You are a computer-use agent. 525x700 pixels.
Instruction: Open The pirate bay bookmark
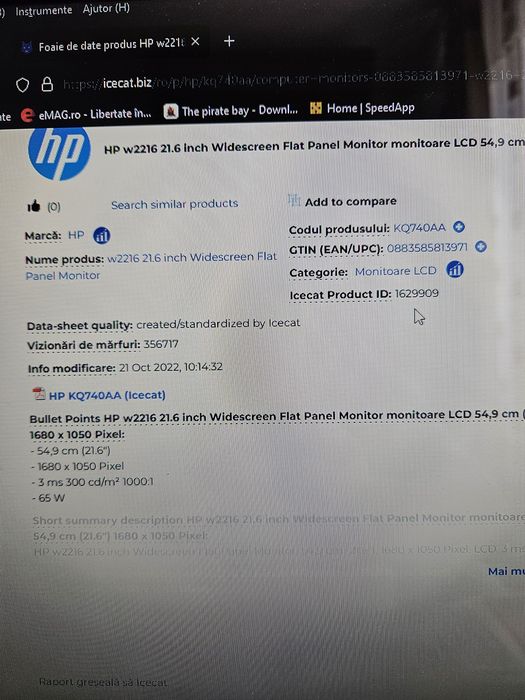(x=231, y=111)
